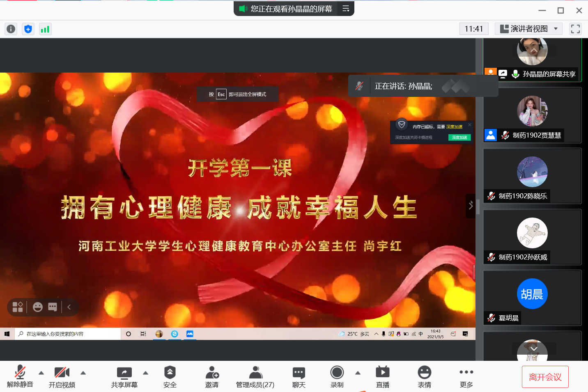
Task: Open the meeting information icon
Action: pyautogui.click(x=11, y=29)
